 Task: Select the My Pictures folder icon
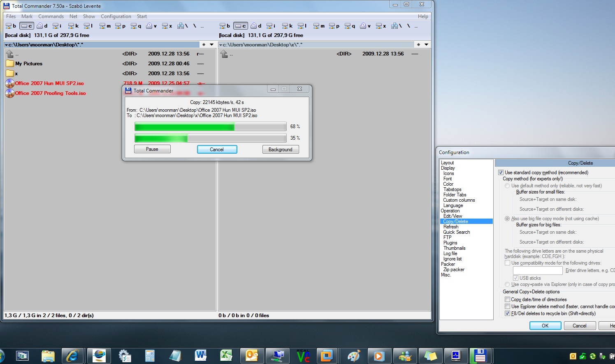coord(10,64)
